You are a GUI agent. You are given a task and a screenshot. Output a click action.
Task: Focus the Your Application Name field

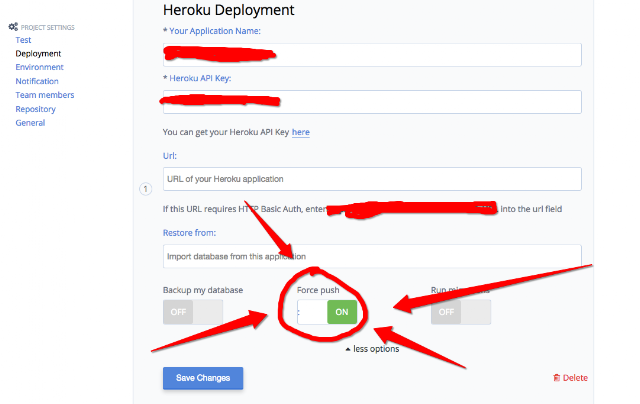(x=372, y=55)
